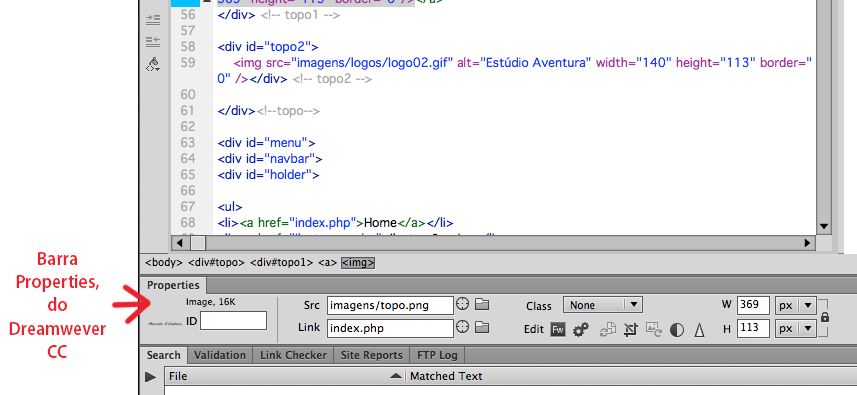The width and height of the screenshot is (857, 395).
Task: Switch to the Link Checker tab
Action: [293, 355]
